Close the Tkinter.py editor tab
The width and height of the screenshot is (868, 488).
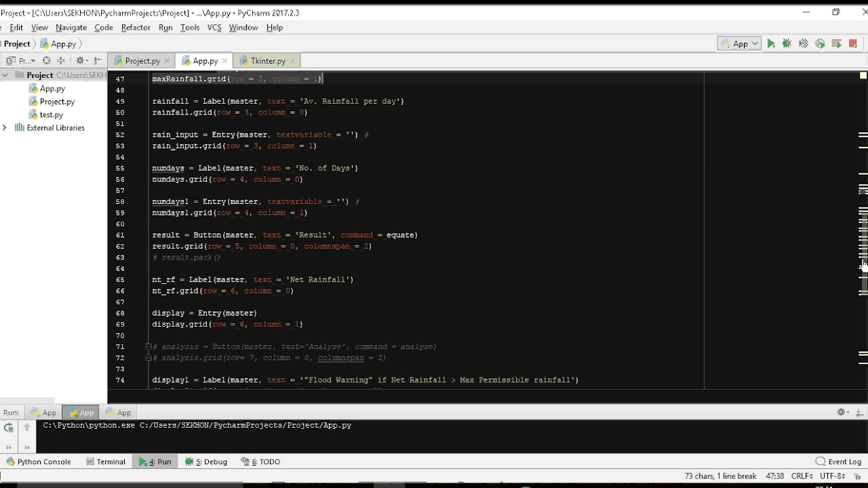(x=292, y=61)
